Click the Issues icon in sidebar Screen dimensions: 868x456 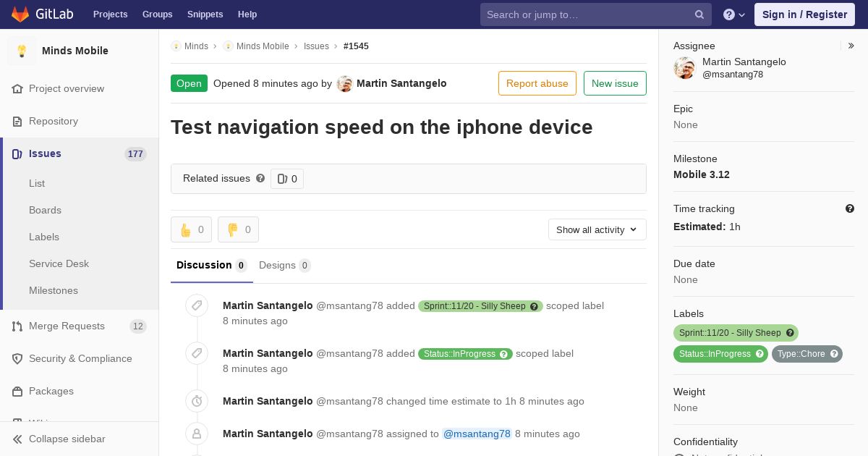(x=17, y=153)
